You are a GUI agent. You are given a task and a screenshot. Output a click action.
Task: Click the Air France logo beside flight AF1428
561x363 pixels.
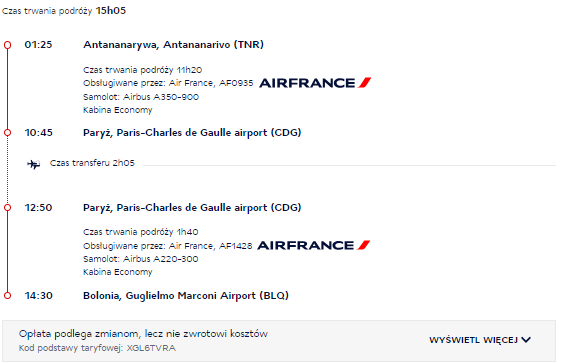tap(313, 245)
